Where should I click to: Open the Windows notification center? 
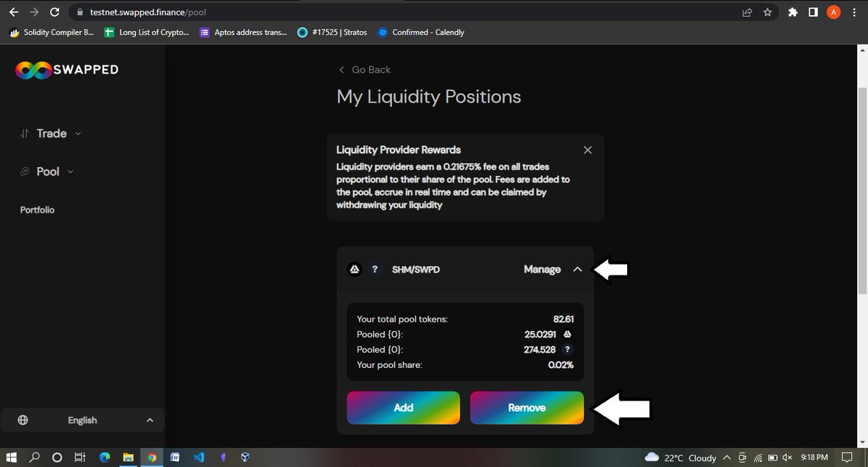pos(848,458)
